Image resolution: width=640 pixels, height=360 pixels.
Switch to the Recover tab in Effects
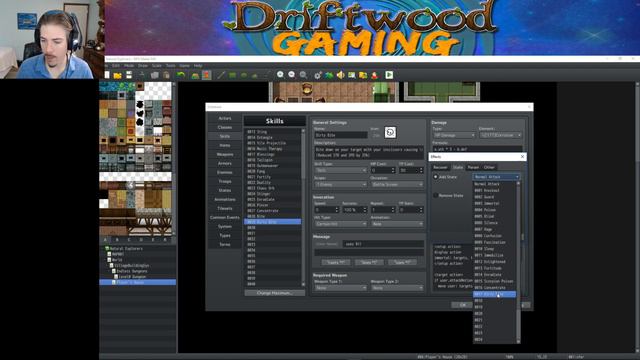440,167
